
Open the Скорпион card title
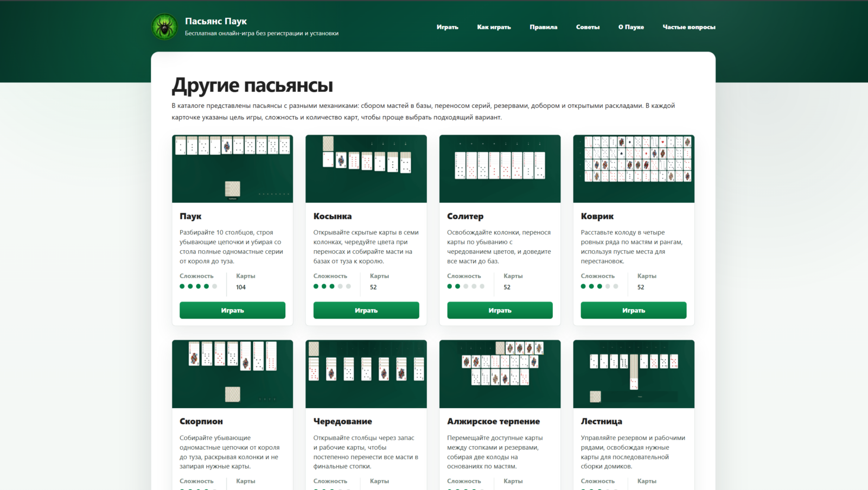coord(201,422)
